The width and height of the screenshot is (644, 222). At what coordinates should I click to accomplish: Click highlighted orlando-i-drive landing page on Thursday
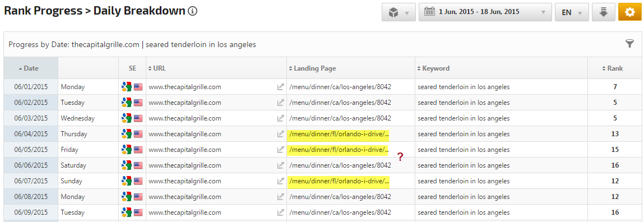(339, 134)
